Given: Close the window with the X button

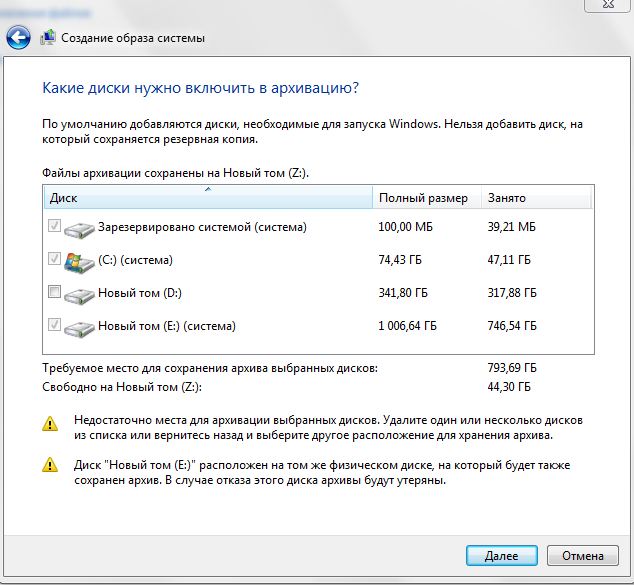Looking at the screenshot, I should [608, 5].
